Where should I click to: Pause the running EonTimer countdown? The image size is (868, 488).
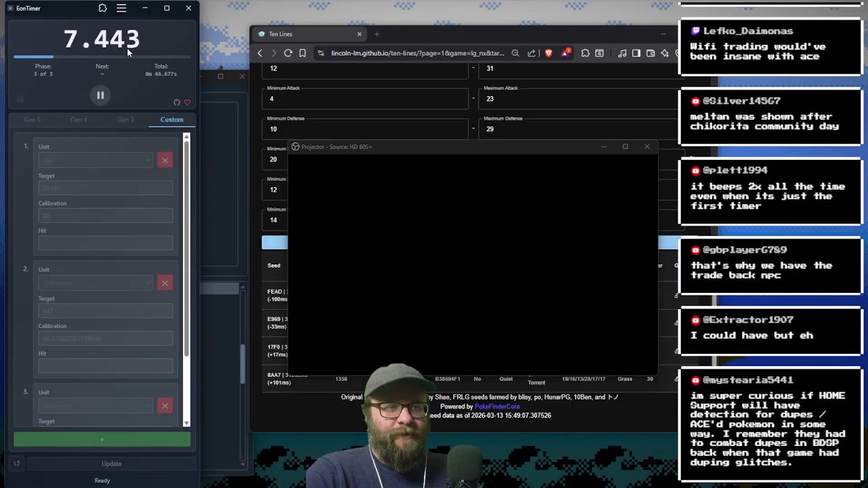tap(100, 96)
